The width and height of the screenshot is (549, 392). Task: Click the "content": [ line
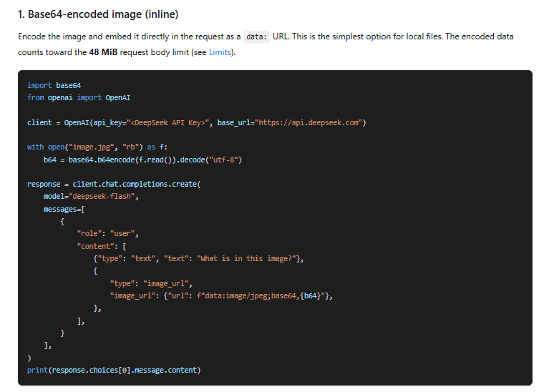point(102,246)
